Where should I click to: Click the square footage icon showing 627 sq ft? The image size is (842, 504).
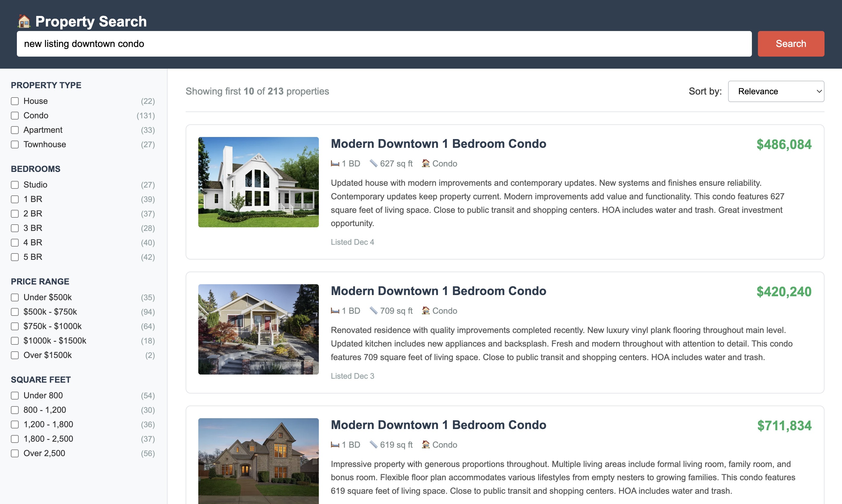coord(374,163)
